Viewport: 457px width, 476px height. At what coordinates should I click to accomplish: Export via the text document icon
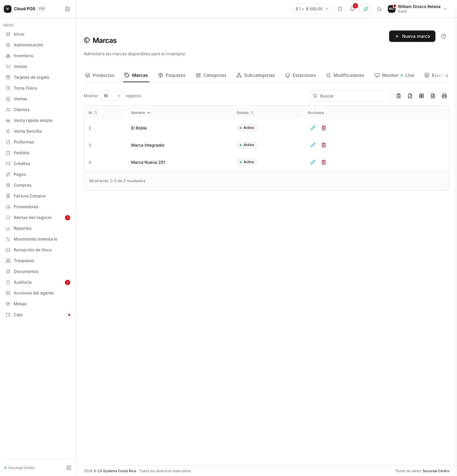pyautogui.click(x=433, y=96)
